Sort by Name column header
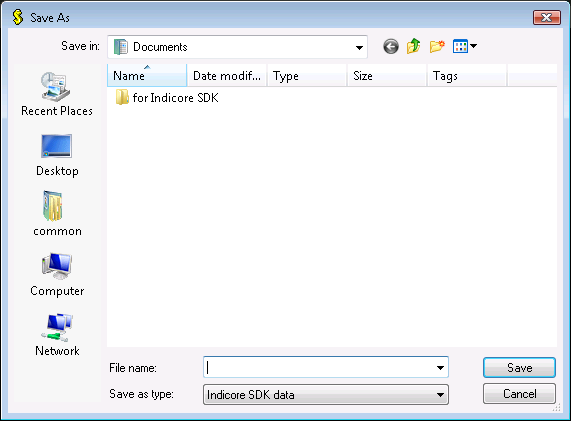The height and width of the screenshot is (421, 571). [147, 75]
